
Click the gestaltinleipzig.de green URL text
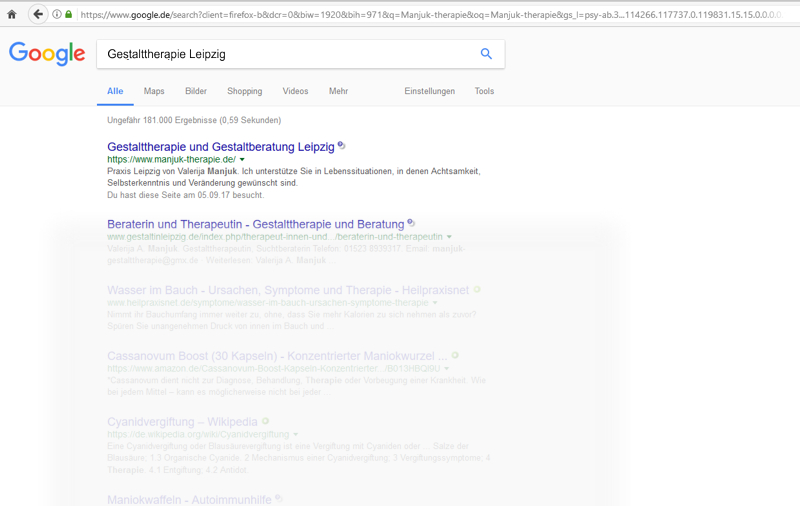coord(274,237)
